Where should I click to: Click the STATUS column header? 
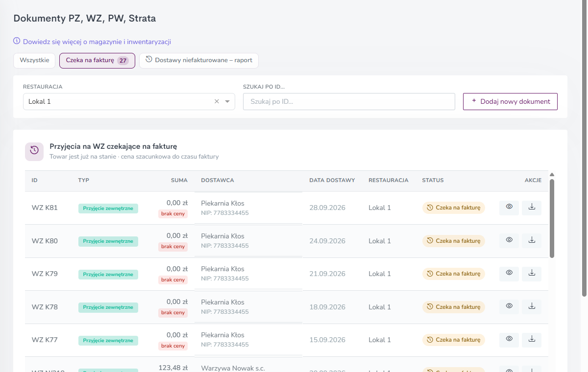tap(433, 180)
